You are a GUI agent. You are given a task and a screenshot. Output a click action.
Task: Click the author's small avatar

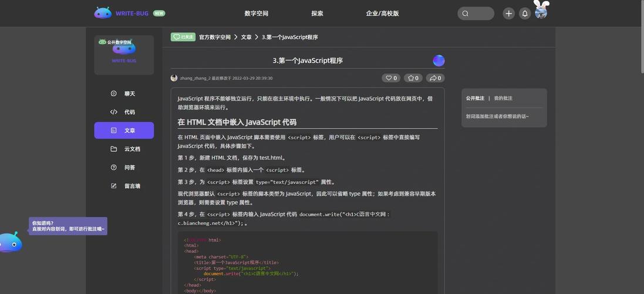click(x=174, y=78)
